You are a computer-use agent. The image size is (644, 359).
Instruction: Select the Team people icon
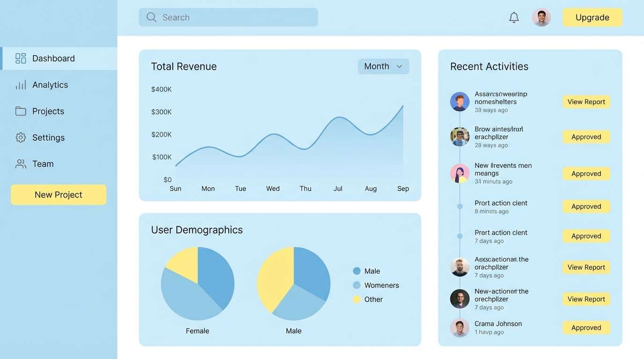pyautogui.click(x=20, y=164)
